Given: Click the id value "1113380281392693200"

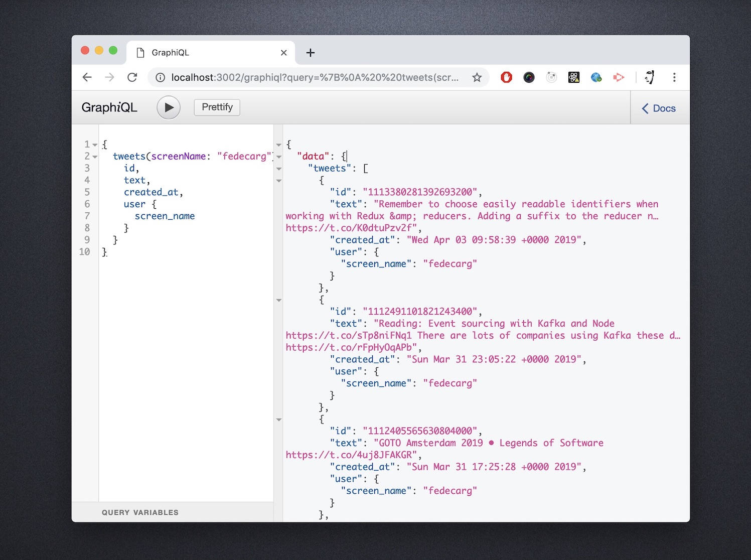Looking at the screenshot, I should (x=420, y=192).
